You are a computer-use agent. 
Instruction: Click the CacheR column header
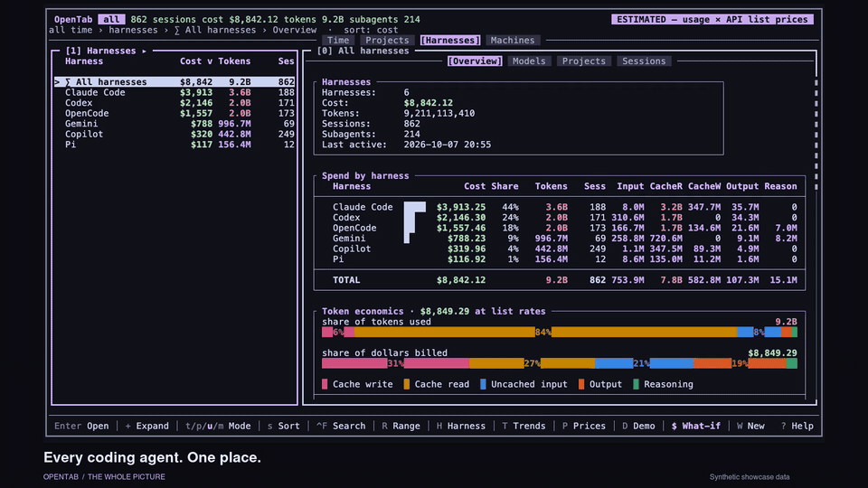point(666,186)
